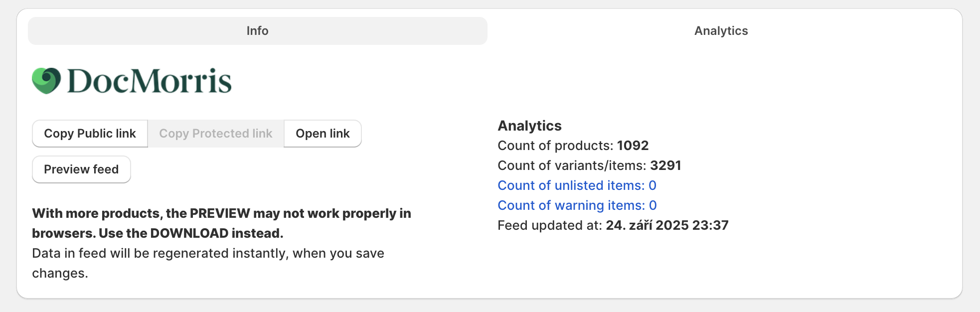Click the bold 1092 products count value

[633, 146]
